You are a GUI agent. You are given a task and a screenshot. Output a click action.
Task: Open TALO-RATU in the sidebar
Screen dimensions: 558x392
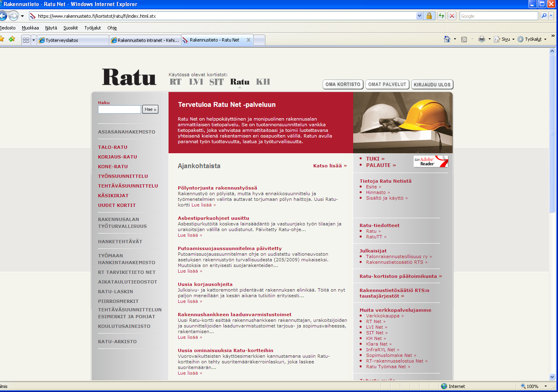(112, 147)
